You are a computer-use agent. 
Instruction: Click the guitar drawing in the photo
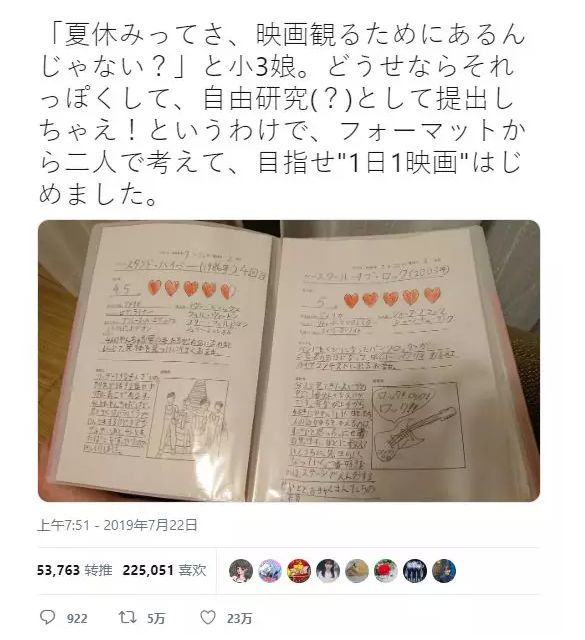pos(414,435)
